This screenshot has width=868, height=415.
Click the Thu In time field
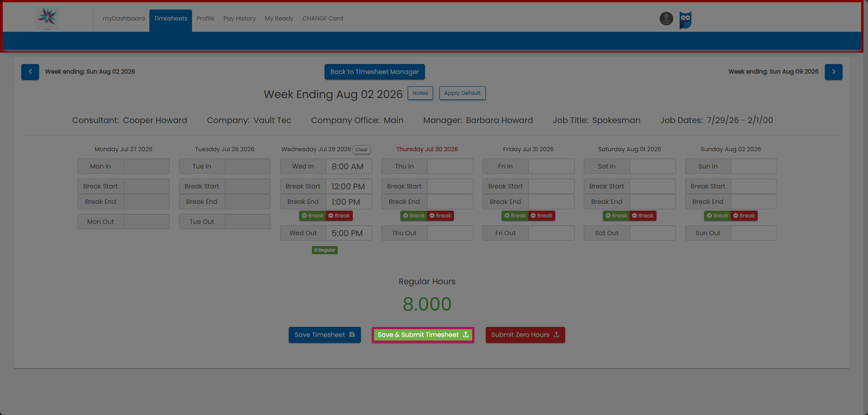[450, 166]
